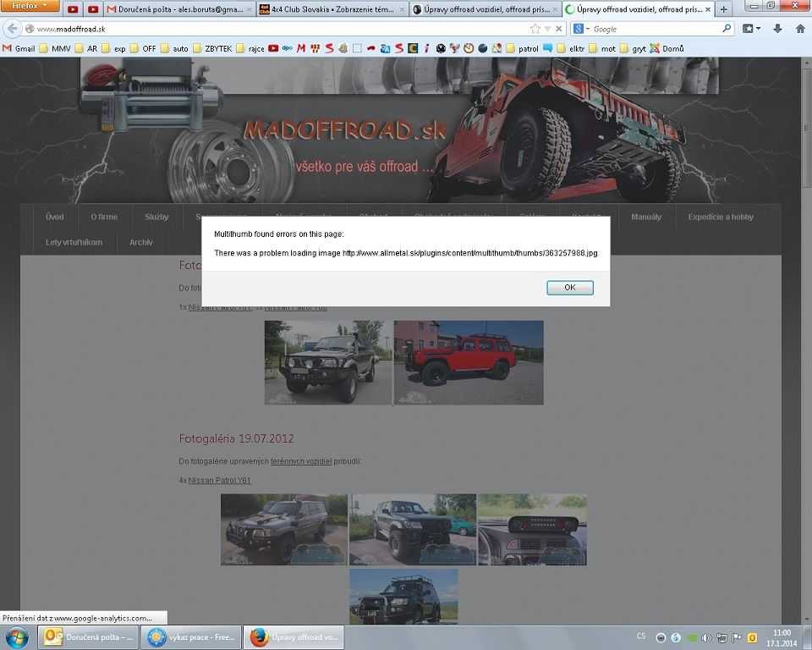Stop loading the page with X icon
This screenshot has height=650, width=812.
click(x=559, y=29)
